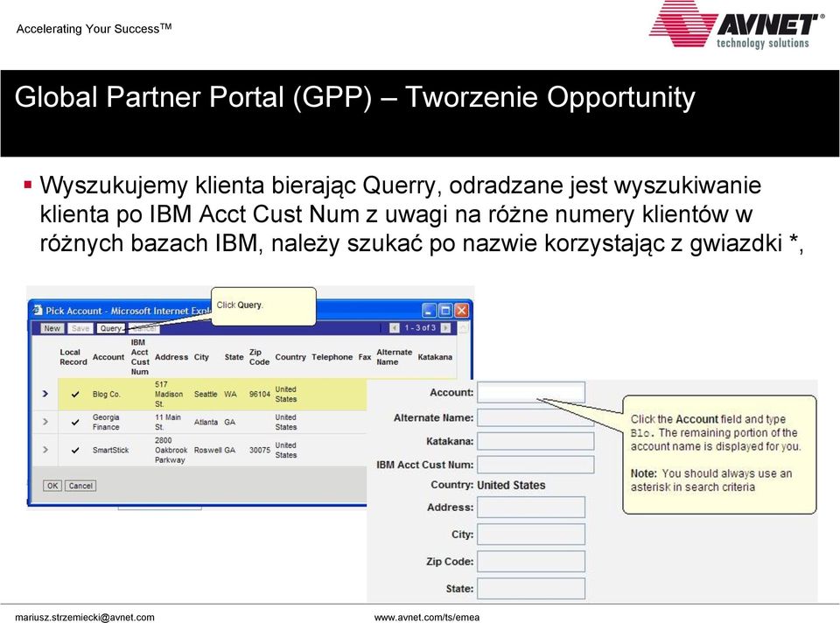Click the Country column header

coord(290,357)
